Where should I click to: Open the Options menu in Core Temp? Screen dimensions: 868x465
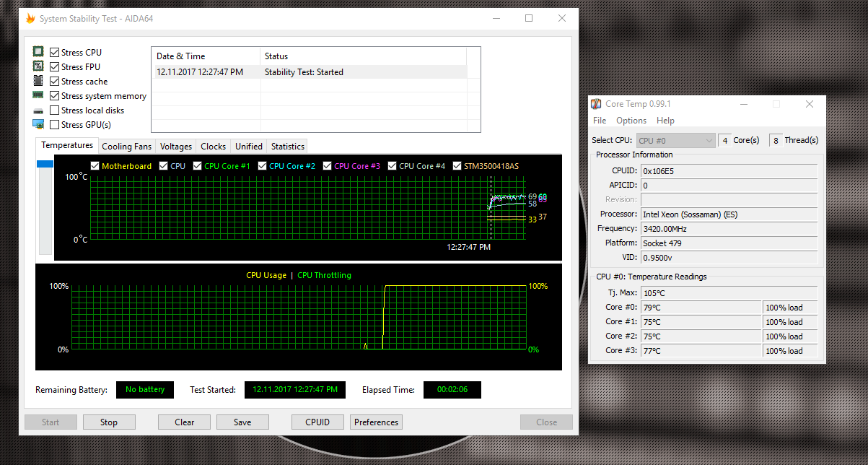point(631,121)
